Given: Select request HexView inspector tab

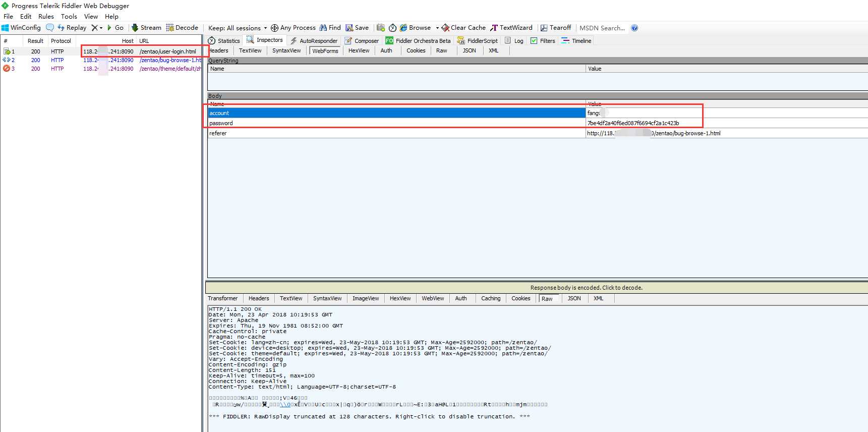Looking at the screenshot, I should tap(359, 50).
